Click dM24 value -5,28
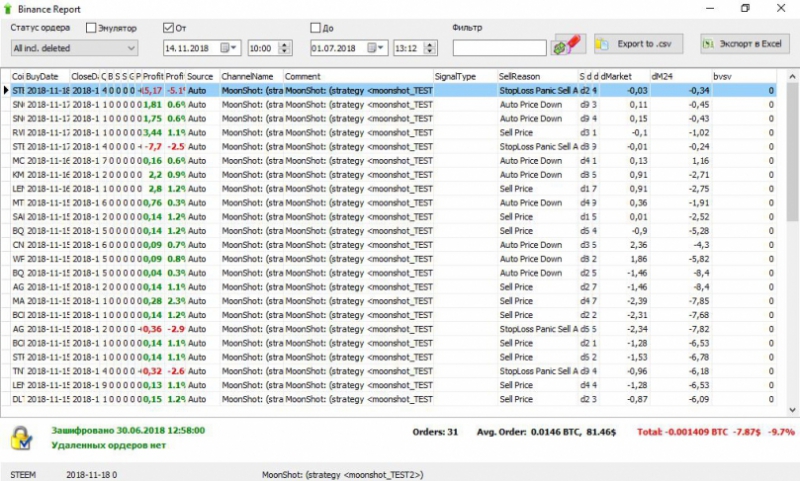The height and width of the screenshot is (481, 800). pos(698,231)
